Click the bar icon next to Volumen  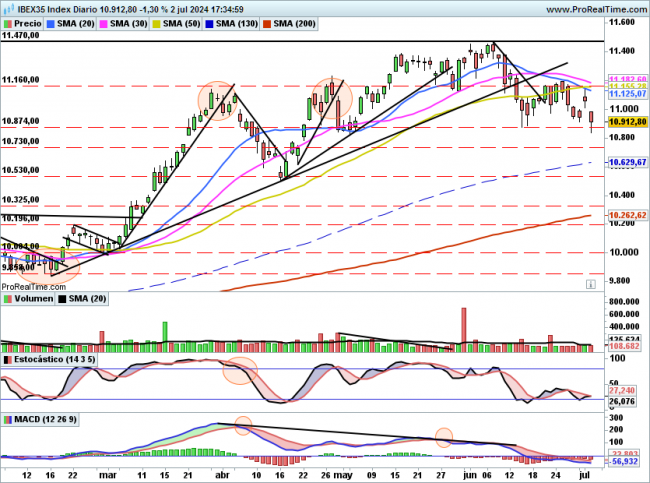click(8, 299)
